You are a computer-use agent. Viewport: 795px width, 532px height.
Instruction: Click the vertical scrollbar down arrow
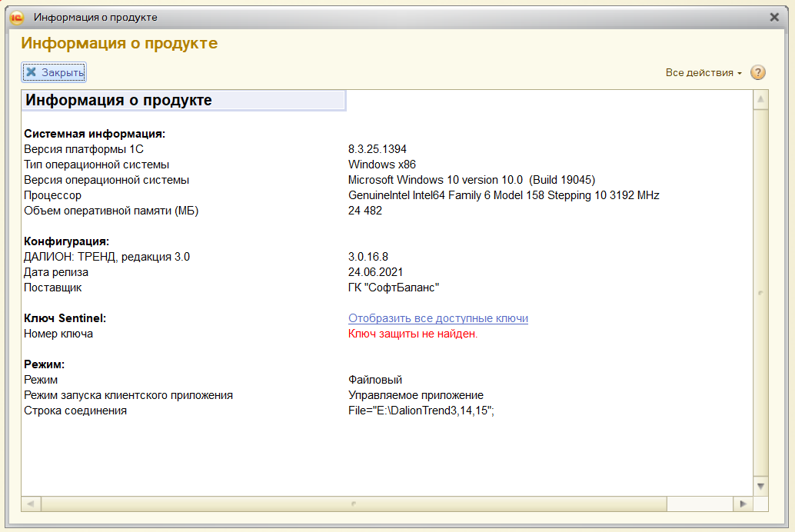point(760,486)
